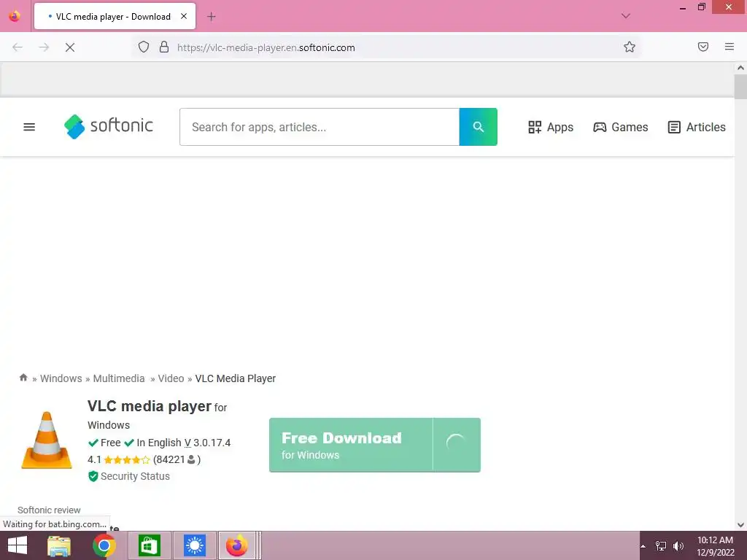Click the Firefox icon in the title bar
747x560 pixels.
click(x=15, y=16)
